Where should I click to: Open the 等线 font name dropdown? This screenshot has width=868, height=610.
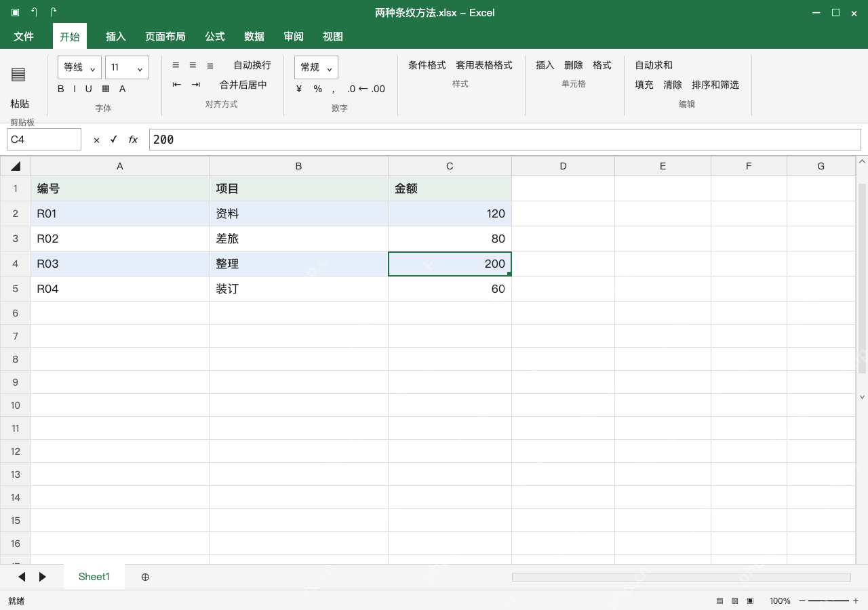tap(79, 67)
